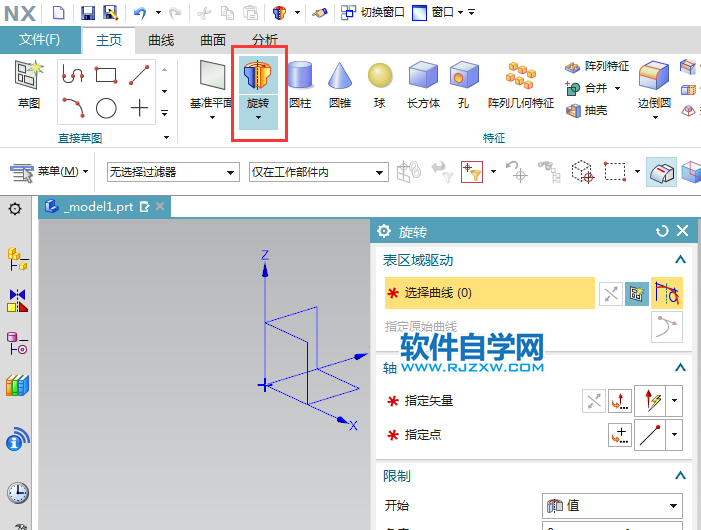701x530 pixels.
Task: Open 旋转 dialog settings gear
Action: [384, 231]
